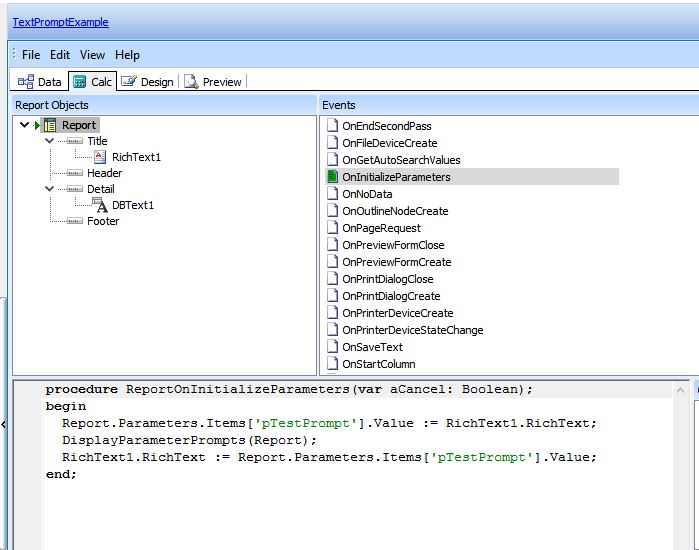Click the green OnInitializeParameters event icon

333,177
